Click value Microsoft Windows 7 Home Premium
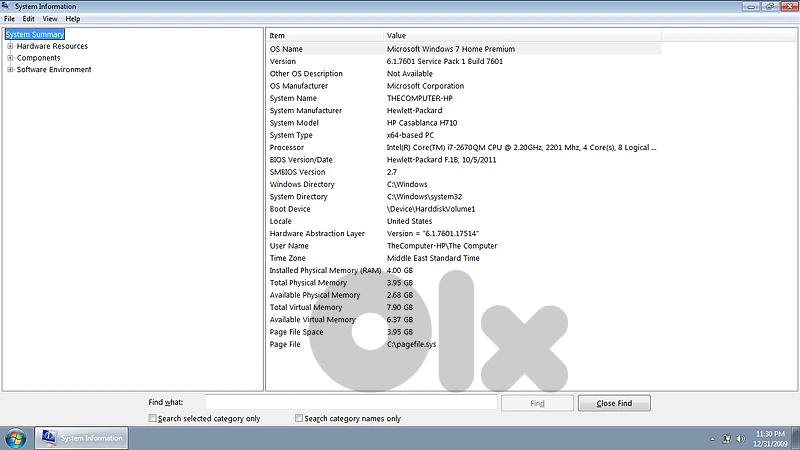The image size is (800, 450). point(451,49)
